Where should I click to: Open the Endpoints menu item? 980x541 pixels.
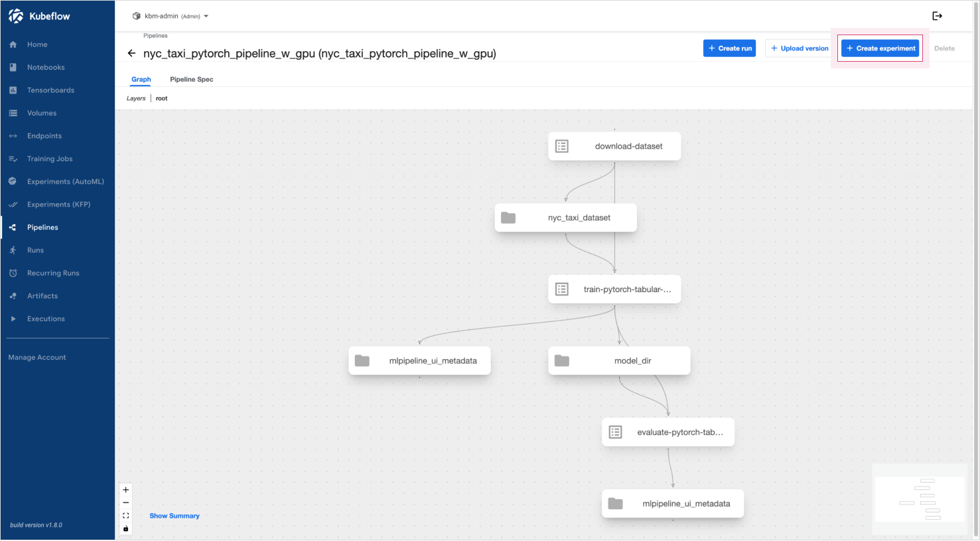pos(58,136)
